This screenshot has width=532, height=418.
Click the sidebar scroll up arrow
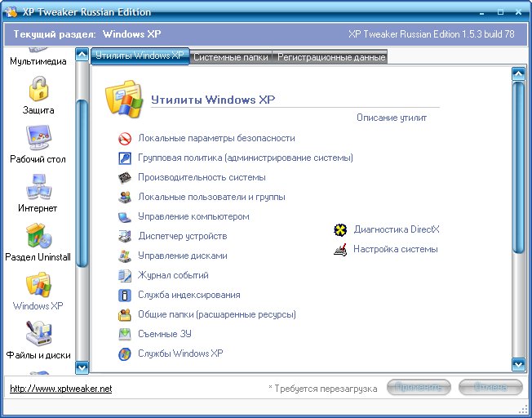82,55
